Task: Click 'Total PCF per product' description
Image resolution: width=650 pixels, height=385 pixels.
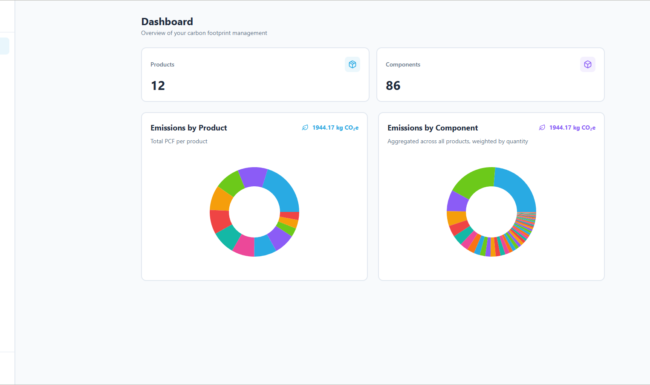Action: click(179, 141)
